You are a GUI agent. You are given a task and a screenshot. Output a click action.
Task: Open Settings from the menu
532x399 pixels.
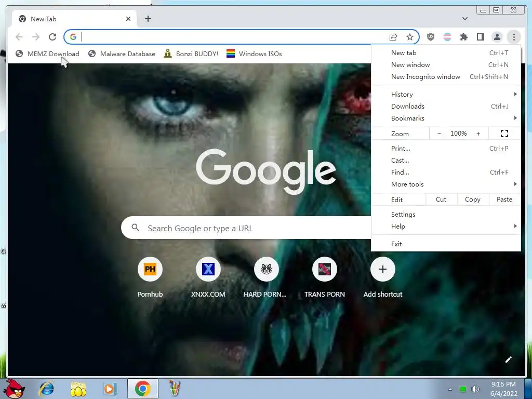[x=446, y=215]
